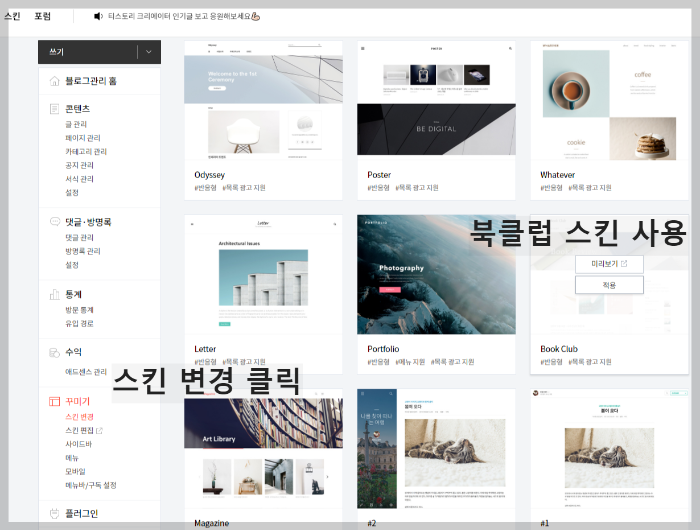Viewport: 700px width, 530px height.
Task: Select the #2 skin thumbnail
Action: pos(436,449)
